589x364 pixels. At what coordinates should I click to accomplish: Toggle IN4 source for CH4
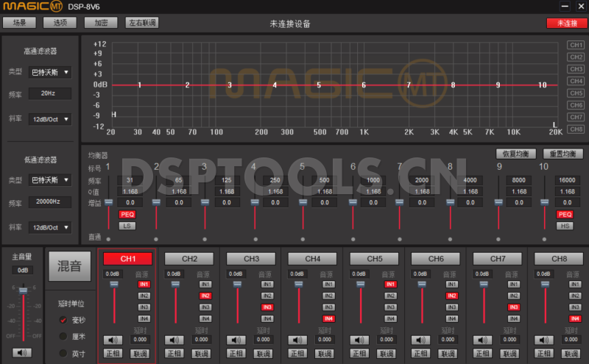click(x=328, y=318)
